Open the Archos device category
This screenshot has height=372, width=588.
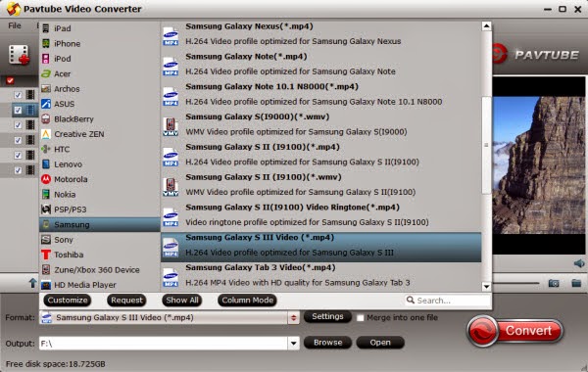click(x=99, y=89)
